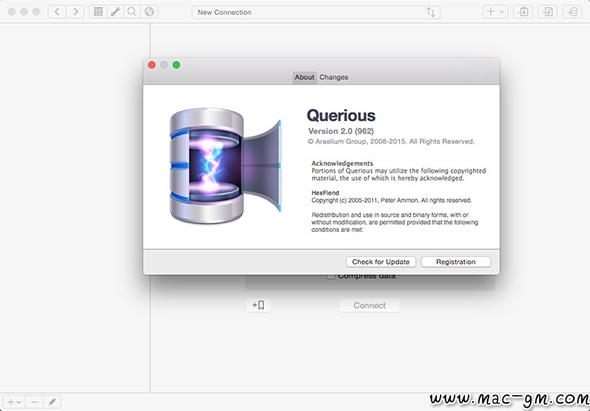Image resolution: width=590 pixels, height=411 pixels.
Task: Click the first of the three document icons at the top-right
Action: pyautogui.click(x=523, y=12)
